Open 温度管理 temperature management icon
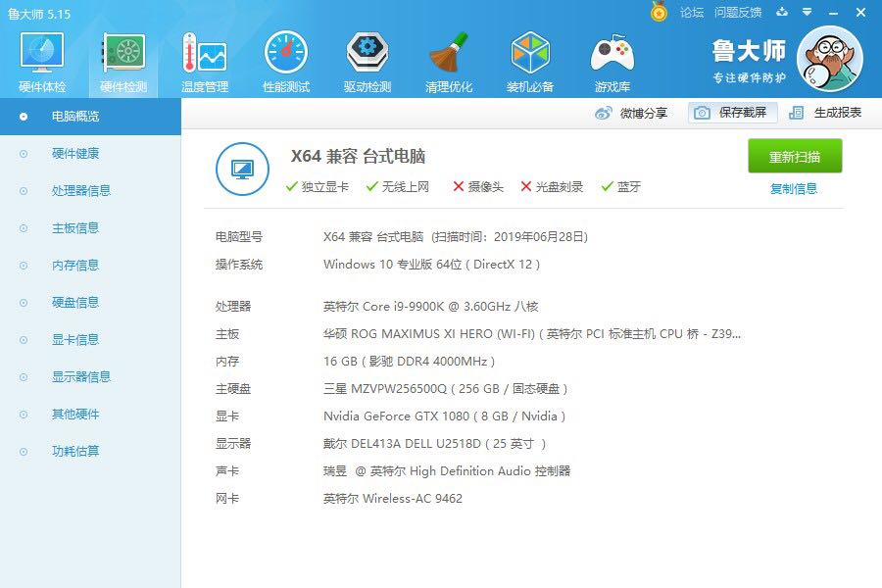The image size is (882, 588). [205, 52]
